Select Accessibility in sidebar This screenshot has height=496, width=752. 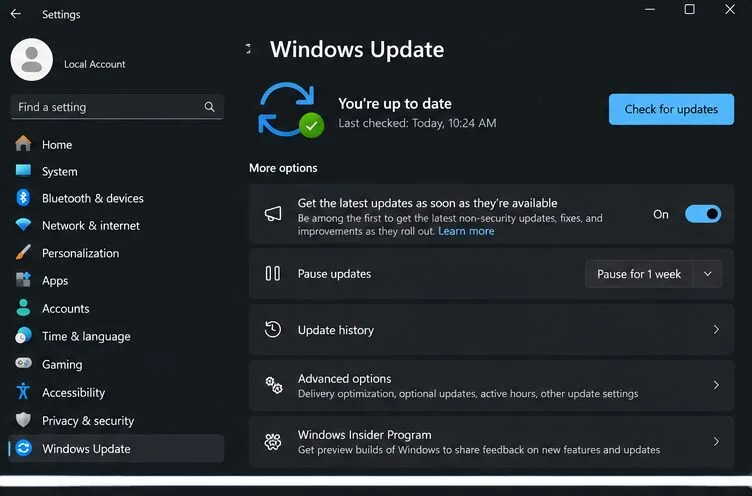tap(116, 392)
